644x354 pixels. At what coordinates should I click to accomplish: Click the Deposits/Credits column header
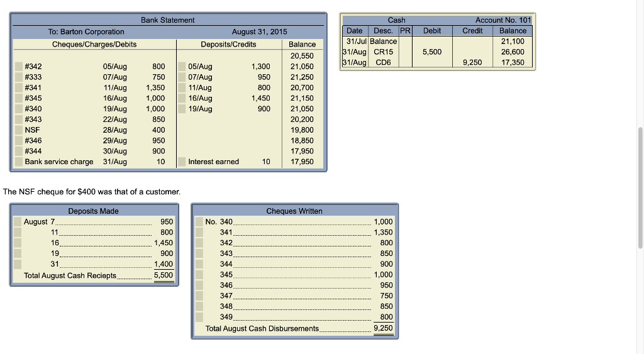[228, 45]
